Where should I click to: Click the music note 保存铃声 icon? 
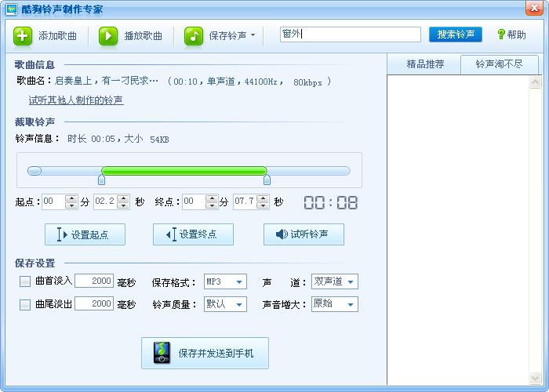point(194,35)
